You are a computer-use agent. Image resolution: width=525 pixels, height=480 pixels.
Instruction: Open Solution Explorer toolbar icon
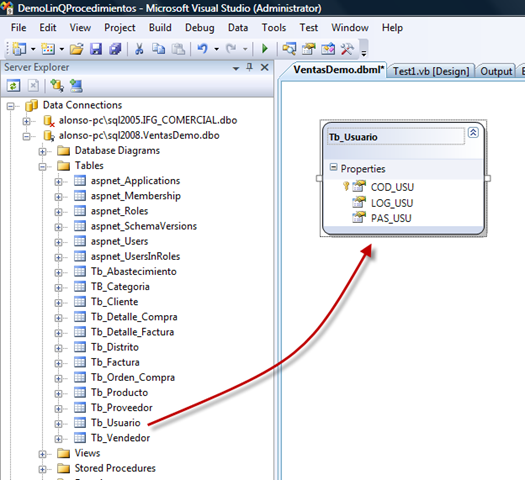point(289,49)
